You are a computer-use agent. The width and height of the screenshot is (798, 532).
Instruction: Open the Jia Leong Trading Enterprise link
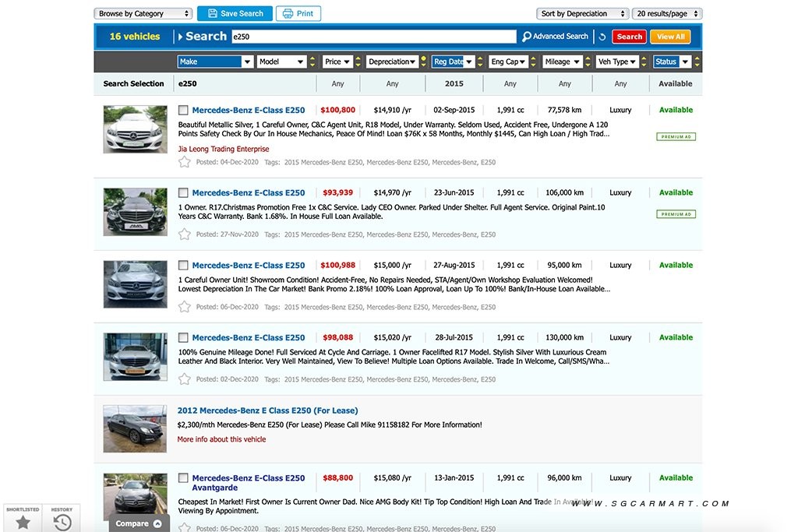point(224,149)
